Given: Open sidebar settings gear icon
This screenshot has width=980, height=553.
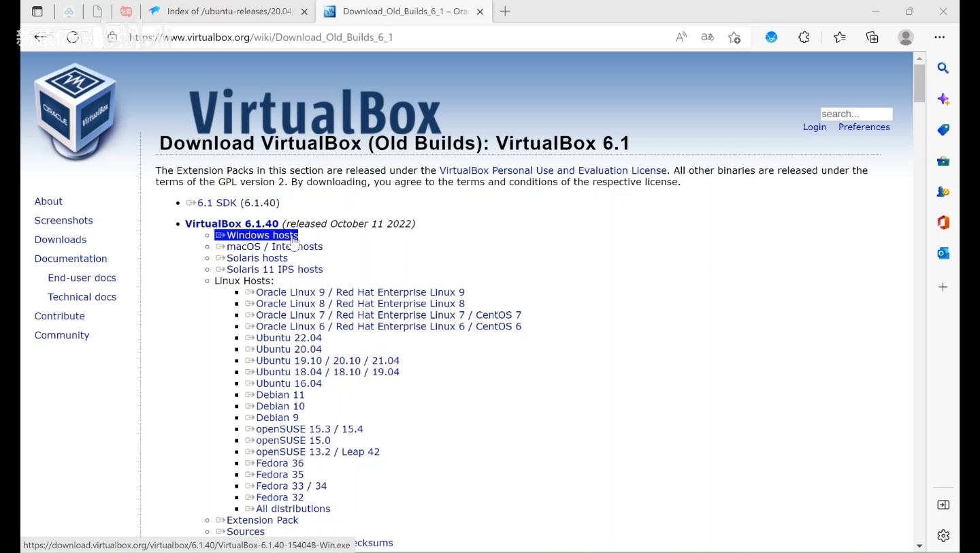Looking at the screenshot, I should [x=943, y=536].
